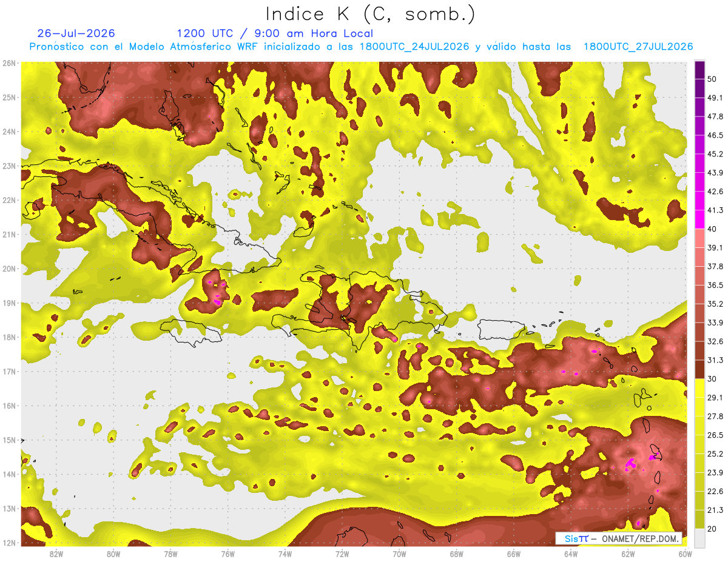Image resolution: width=728 pixels, height=562 pixels.
Task: Click the '21.3' color scale value
Action: point(715,510)
